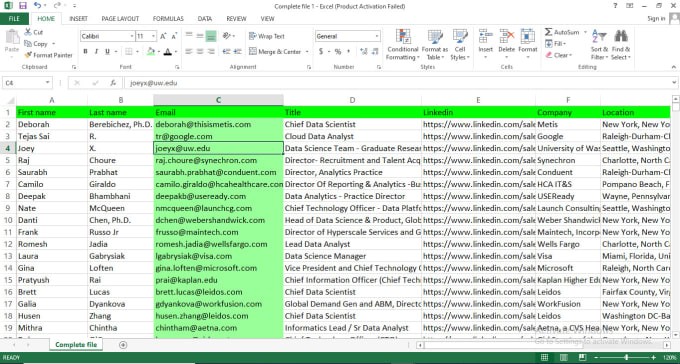Screen dimensions: 680x364
Task: Open the Fill dropdown
Action: (560, 44)
